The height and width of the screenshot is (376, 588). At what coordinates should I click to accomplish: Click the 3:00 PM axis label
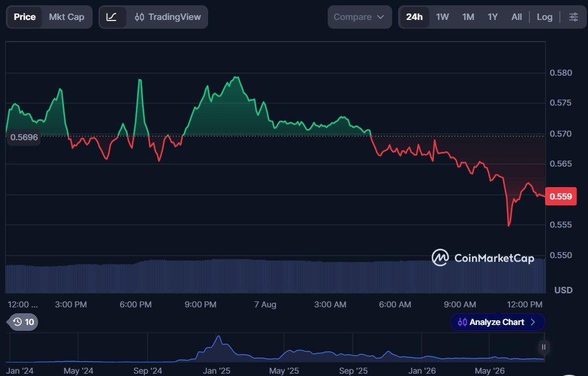click(x=71, y=304)
